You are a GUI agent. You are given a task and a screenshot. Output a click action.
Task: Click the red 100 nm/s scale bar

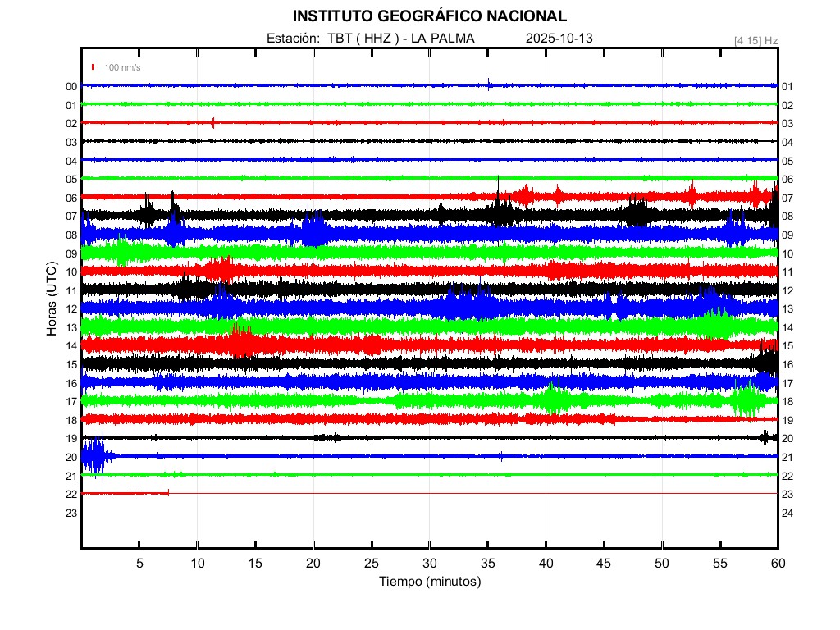94,67
